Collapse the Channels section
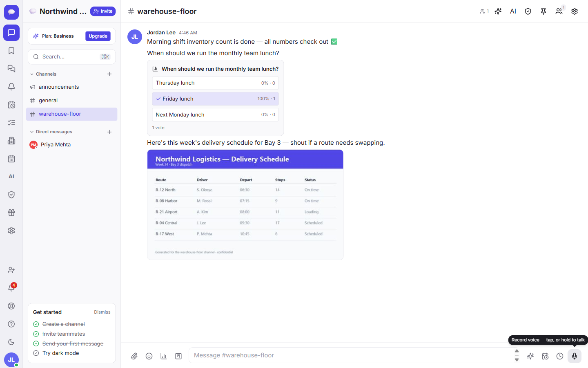Image resolution: width=588 pixels, height=368 pixels. pyautogui.click(x=43, y=74)
